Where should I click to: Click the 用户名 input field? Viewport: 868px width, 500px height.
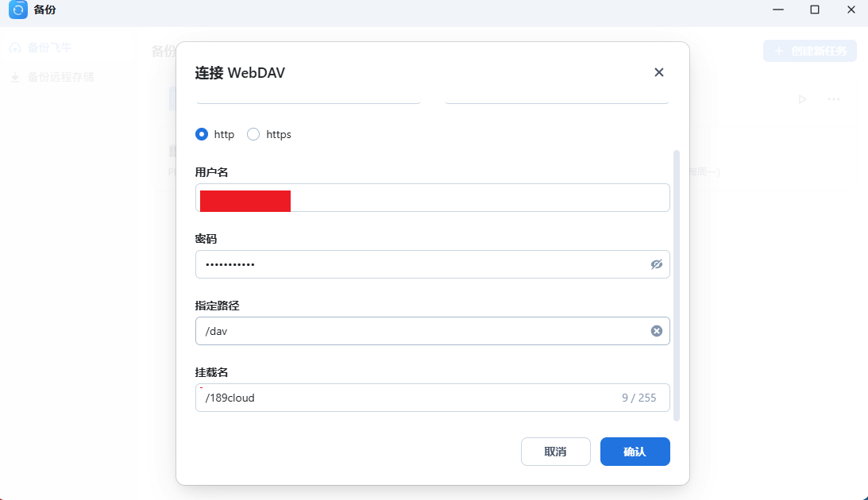(476, 198)
